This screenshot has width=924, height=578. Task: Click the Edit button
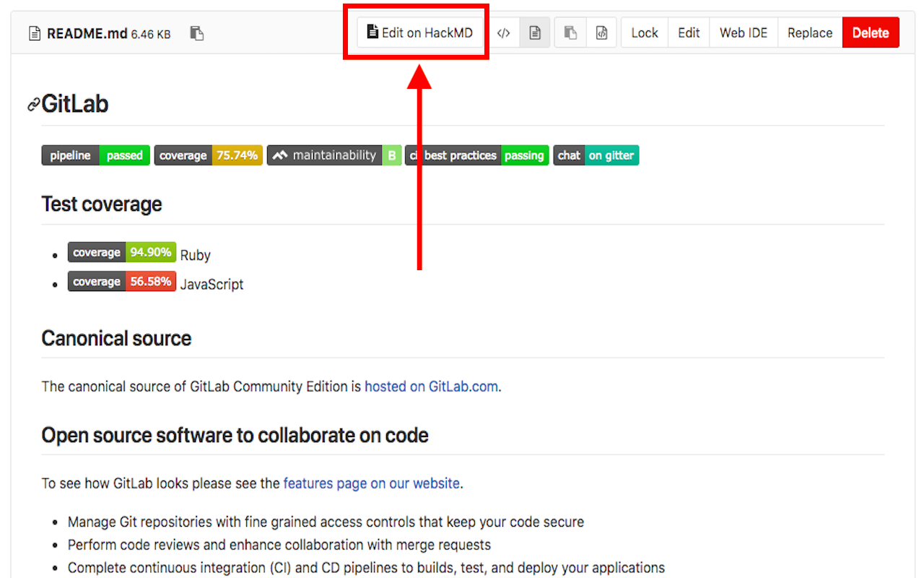pyautogui.click(x=689, y=33)
